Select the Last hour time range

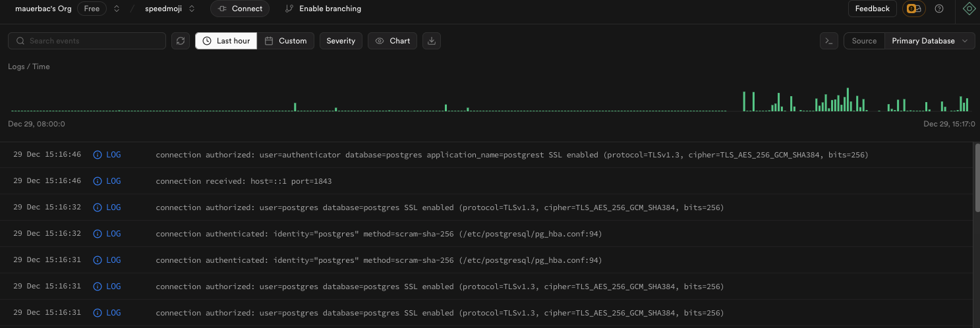226,41
